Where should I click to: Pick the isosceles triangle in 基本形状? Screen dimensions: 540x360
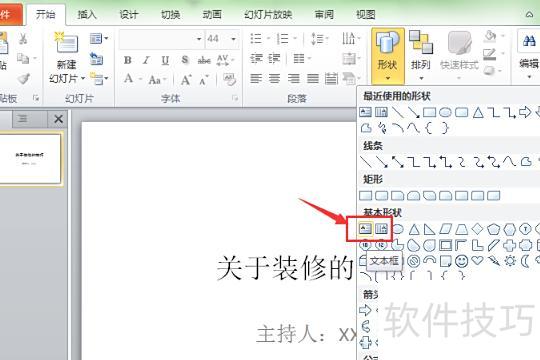[x=414, y=229]
